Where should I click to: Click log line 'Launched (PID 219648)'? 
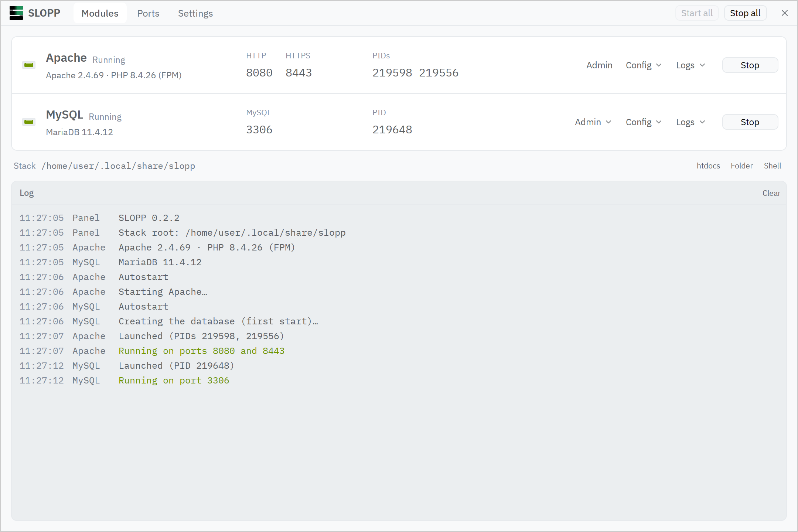pyautogui.click(x=176, y=365)
